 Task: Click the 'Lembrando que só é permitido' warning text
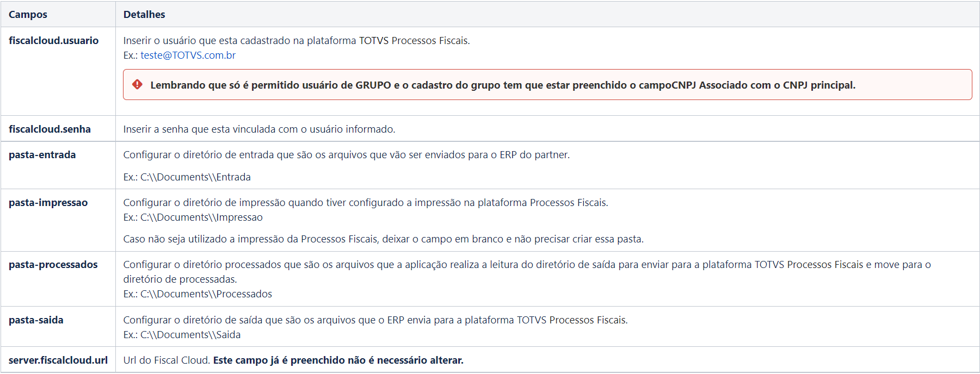pos(503,85)
